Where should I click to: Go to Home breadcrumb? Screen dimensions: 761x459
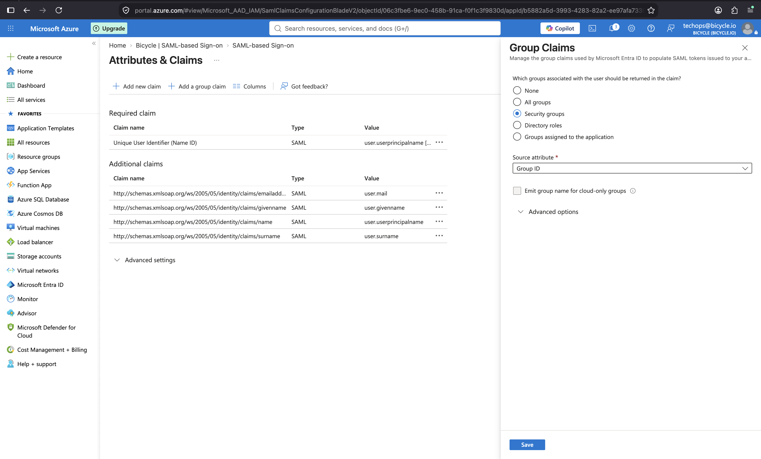point(117,45)
